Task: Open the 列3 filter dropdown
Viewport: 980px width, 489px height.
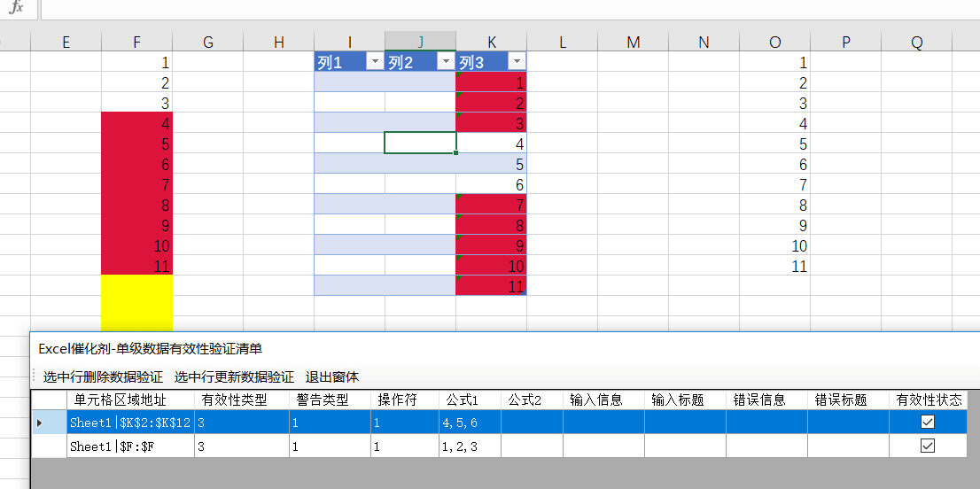Action: pos(517,61)
